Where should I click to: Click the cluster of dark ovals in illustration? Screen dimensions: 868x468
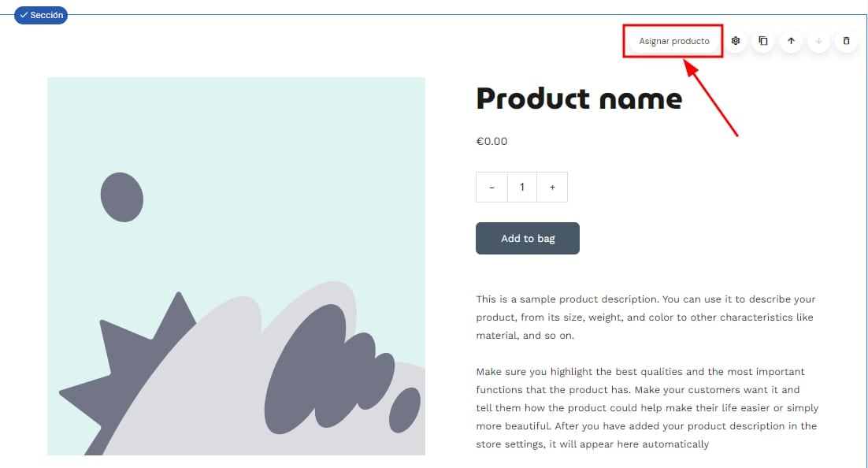click(x=331, y=370)
